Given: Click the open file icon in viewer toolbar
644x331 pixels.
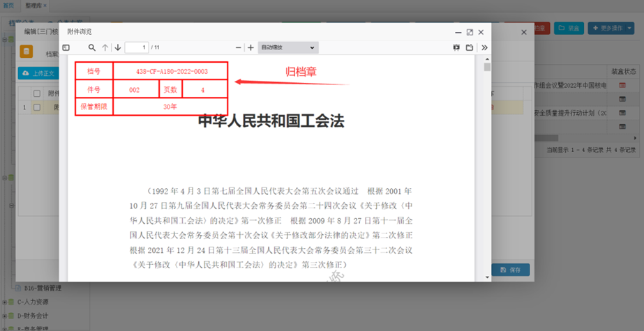Looking at the screenshot, I should (x=470, y=47).
